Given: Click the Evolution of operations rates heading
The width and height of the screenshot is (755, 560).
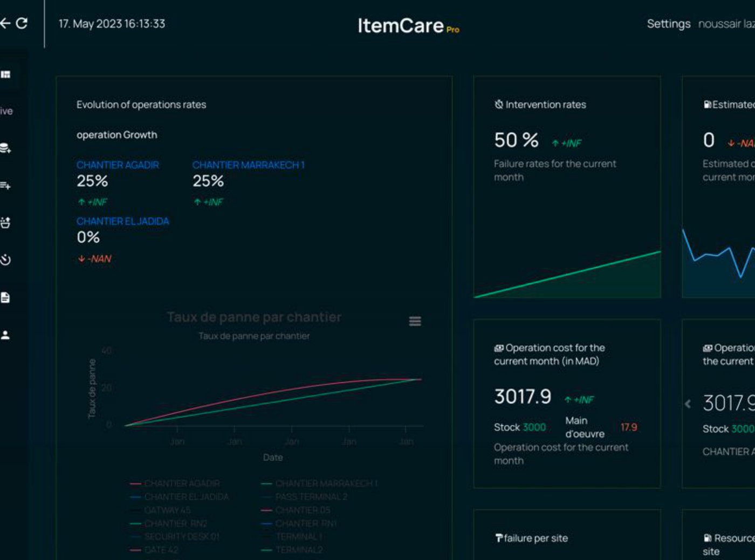Looking at the screenshot, I should pos(141,105).
